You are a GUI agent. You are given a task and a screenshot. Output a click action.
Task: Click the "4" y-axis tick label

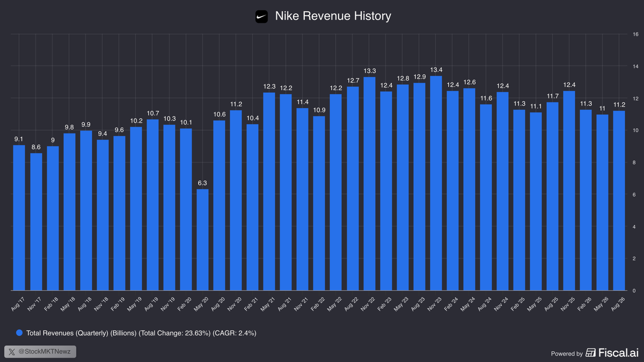(x=634, y=227)
